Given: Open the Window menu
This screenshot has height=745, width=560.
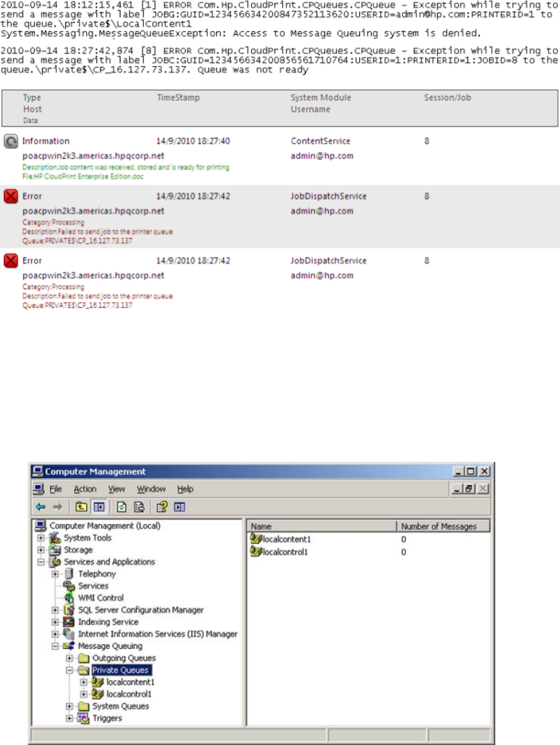Looking at the screenshot, I should point(151,489).
